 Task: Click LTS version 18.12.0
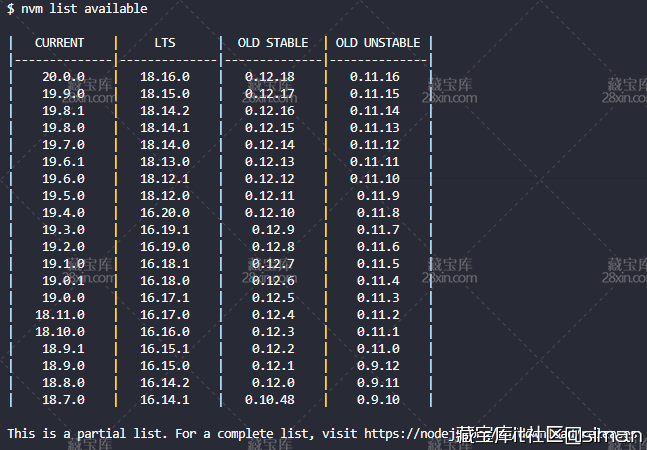click(164, 196)
